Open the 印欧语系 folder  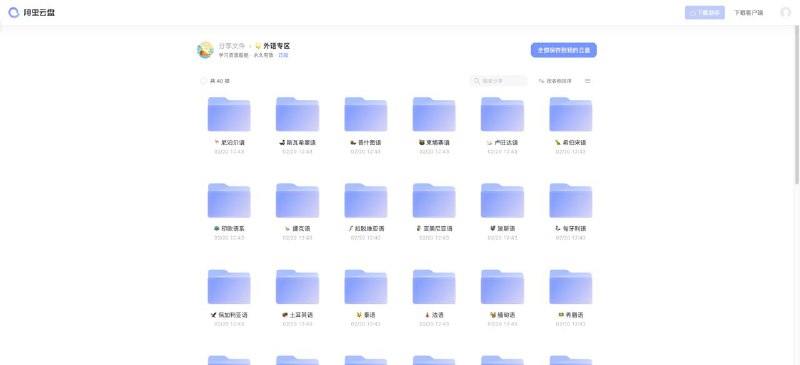coord(229,201)
